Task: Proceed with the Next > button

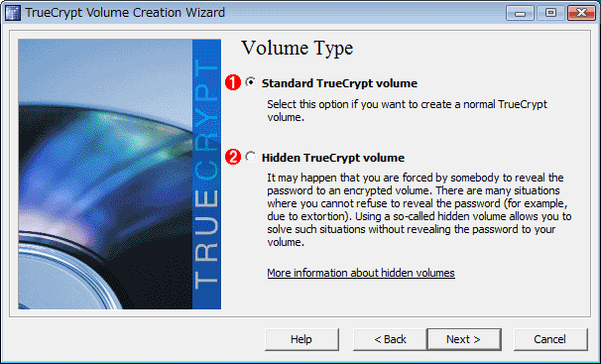Action: pyautogui.click(x=464, y=339)
